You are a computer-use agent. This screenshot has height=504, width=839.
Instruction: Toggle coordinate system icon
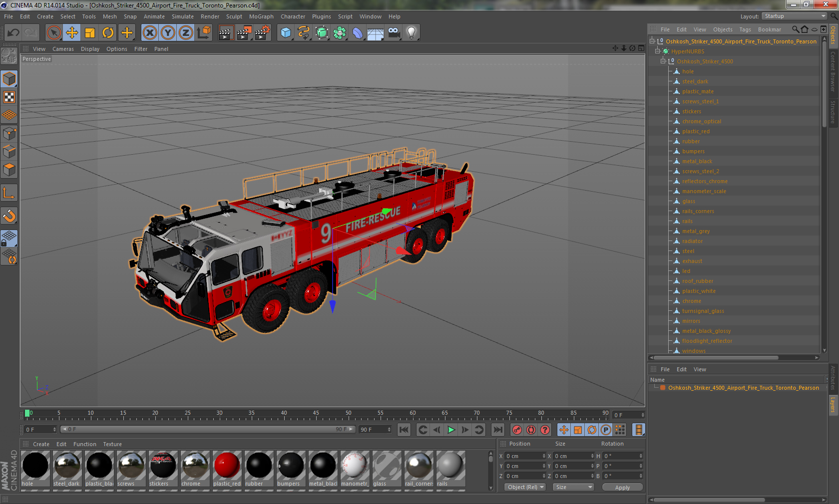204,33
